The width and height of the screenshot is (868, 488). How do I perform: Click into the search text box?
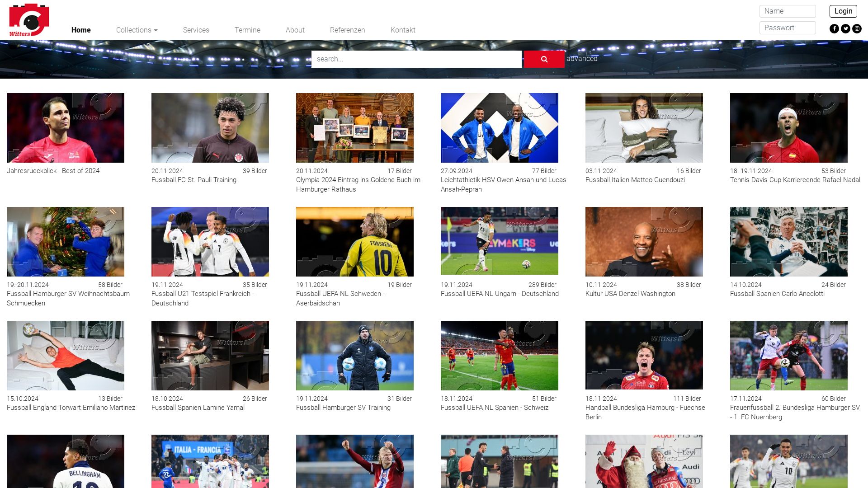[x=416, y=59]
